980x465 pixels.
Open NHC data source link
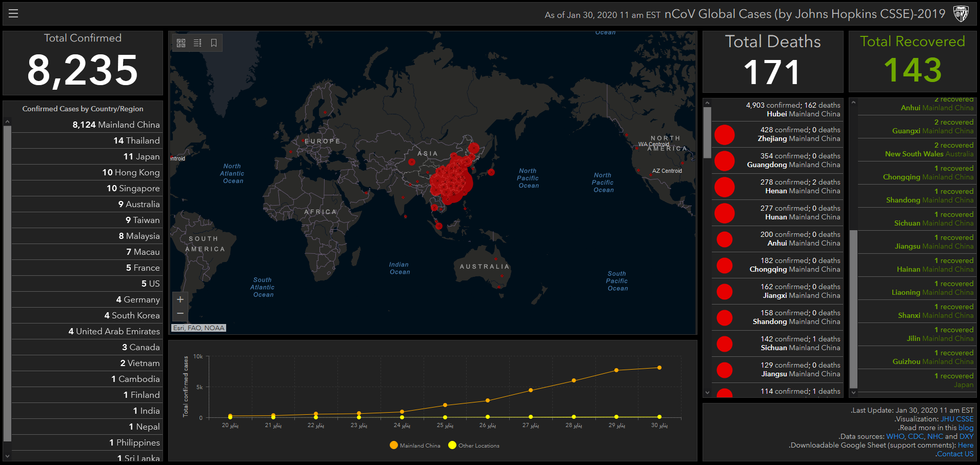point(935,436)
